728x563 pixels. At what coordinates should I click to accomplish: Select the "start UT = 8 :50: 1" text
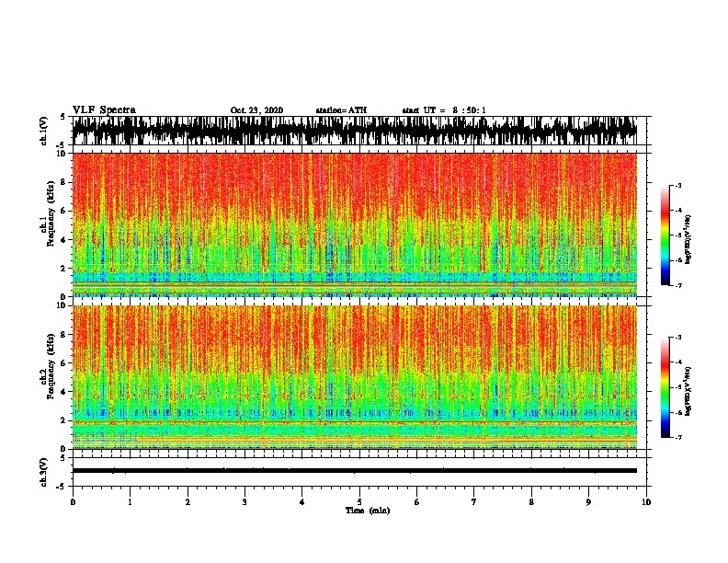[x=444, y=110]
